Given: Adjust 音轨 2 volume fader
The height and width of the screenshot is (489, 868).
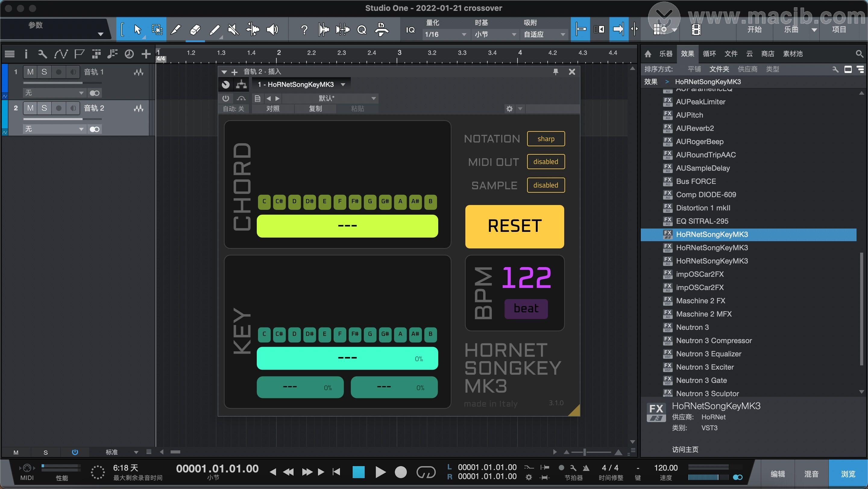Looking at the screenshot, I should coord(62,119).
